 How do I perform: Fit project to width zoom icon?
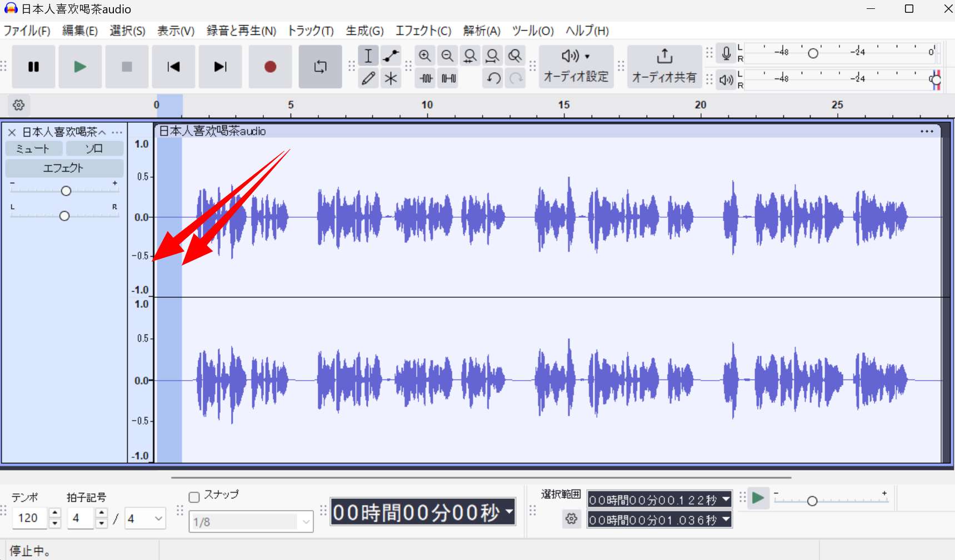coord(492,56)
